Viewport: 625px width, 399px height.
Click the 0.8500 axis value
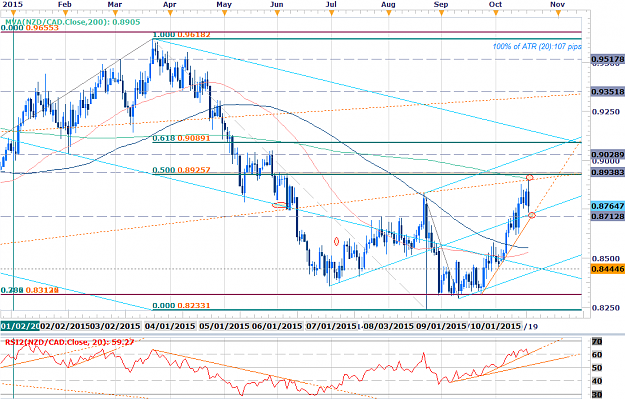(x=606, y=259)
